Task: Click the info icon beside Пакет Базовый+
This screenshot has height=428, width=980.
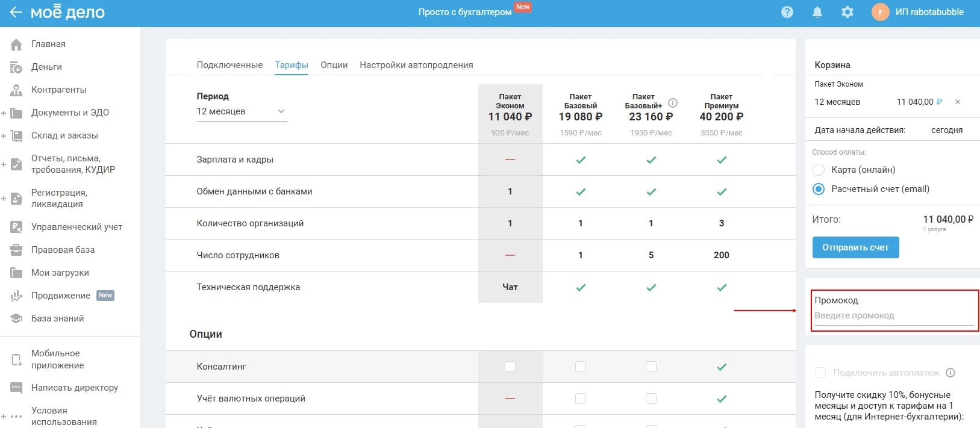Action: click(673, 103)
